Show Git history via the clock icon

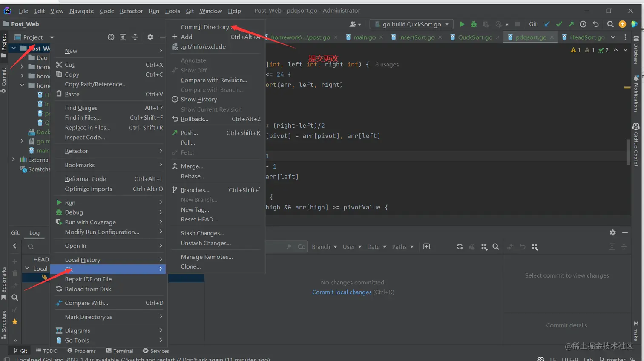coord(583,24)
